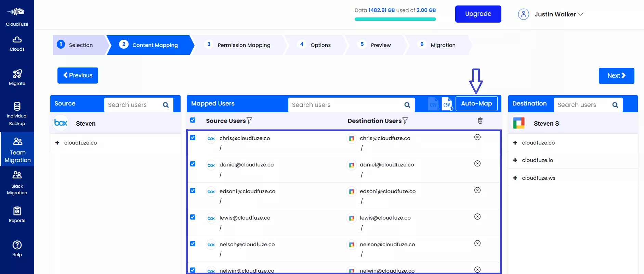644x274 pixels.
Task: Expand cloudfuze.ws under Destination
Action: [515, 178]
